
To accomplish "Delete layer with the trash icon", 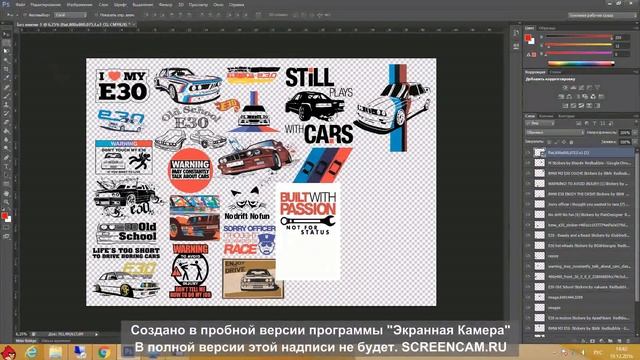I will 628,340.
